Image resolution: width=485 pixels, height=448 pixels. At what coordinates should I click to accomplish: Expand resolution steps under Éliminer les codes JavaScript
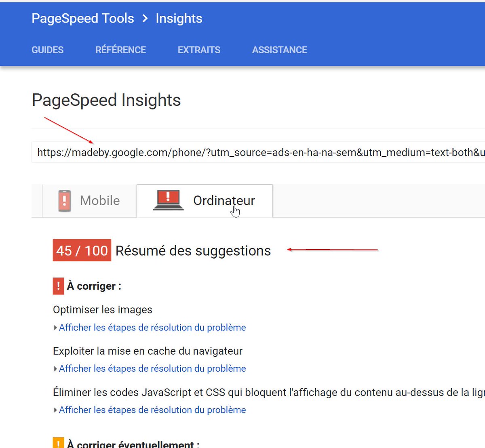(150, 410)
